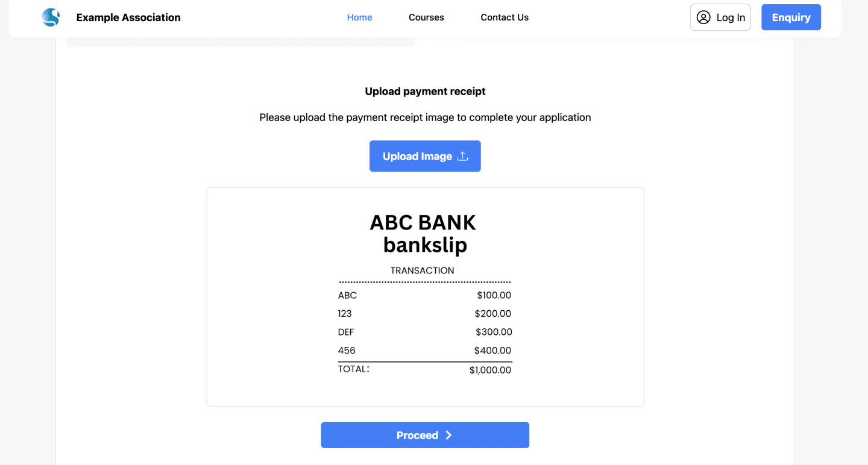Click the ABC BANK bankslip title
The height and width of the screenshot is (465, 868).
423,234
